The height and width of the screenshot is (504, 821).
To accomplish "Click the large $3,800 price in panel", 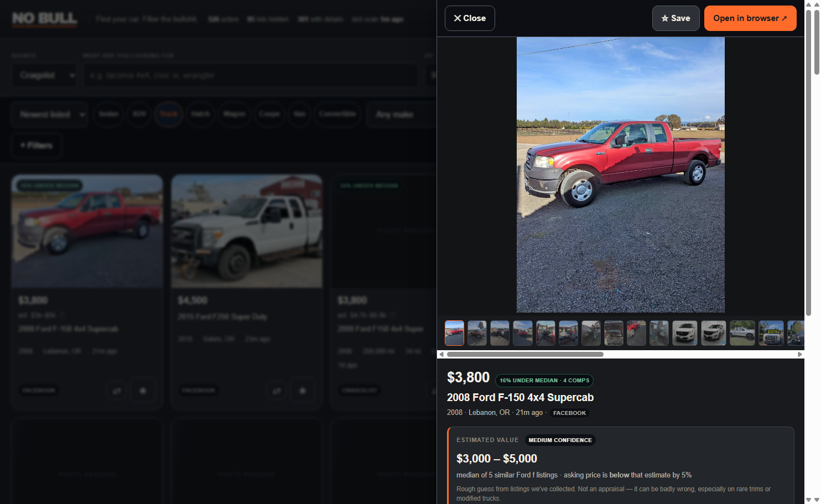I will (468, 377).
